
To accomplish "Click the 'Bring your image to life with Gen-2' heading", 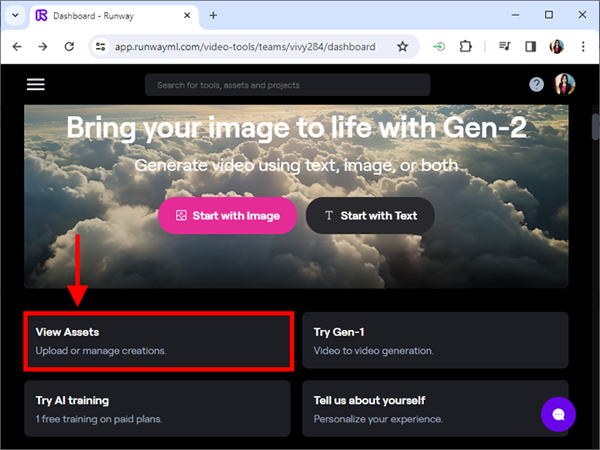I will pyautogui.click(x=297, y=127).
